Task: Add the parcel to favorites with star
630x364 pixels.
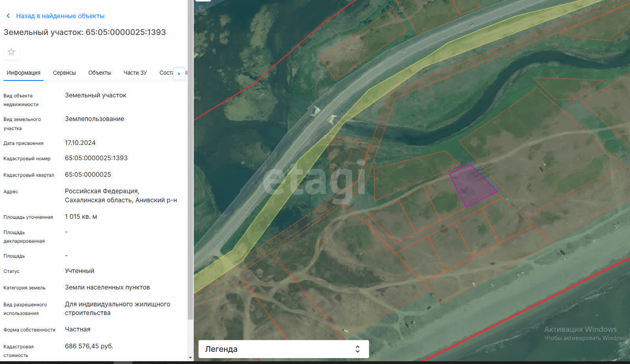Action: (11, 52)
